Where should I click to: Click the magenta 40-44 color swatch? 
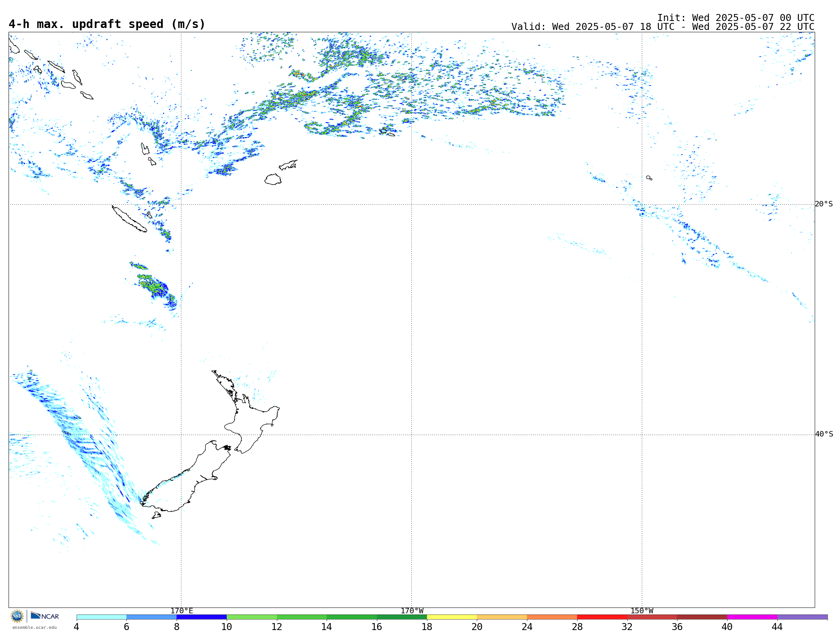(x=752, y=617)
